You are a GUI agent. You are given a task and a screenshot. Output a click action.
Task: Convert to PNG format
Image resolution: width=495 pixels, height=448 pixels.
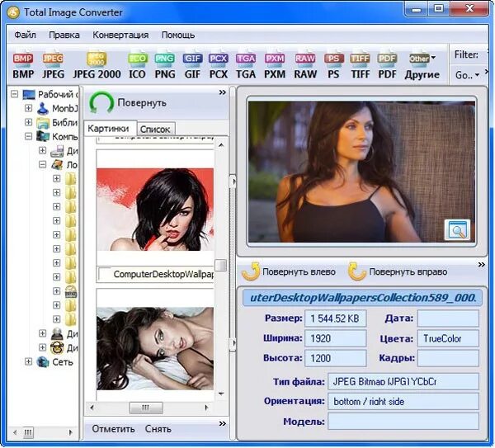tap(165, 65)
